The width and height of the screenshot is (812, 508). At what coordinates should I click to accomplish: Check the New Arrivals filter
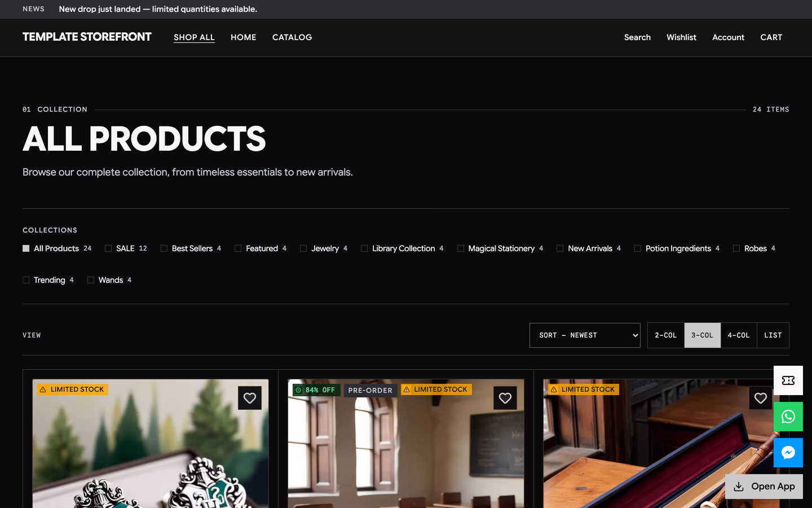560,248
